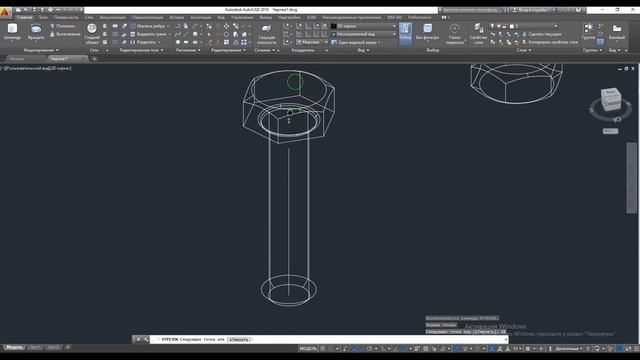This screenshot has width=640, height=360.
Task: Click the ViewCube in the viewport
Action: coord(611,99)
